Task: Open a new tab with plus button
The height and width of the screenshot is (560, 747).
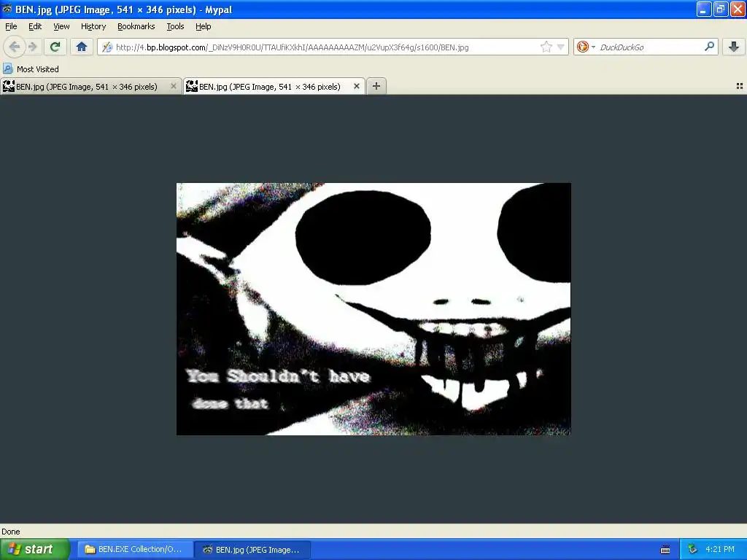Action: 376,86
